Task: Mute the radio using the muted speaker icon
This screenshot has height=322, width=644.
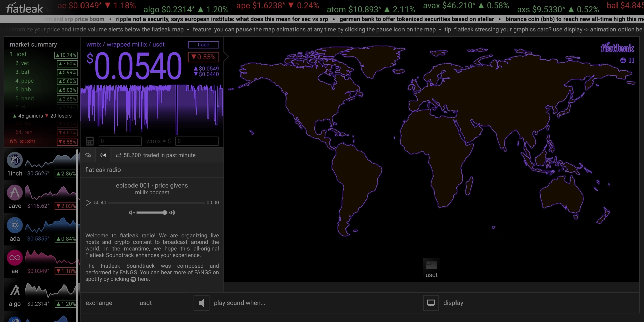Action: point(132,213)
